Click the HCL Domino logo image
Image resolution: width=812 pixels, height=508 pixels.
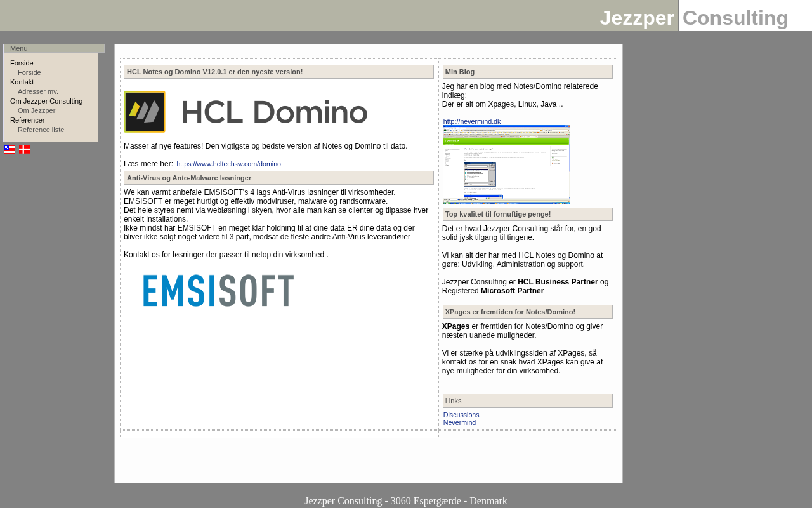tap(246, 112)
